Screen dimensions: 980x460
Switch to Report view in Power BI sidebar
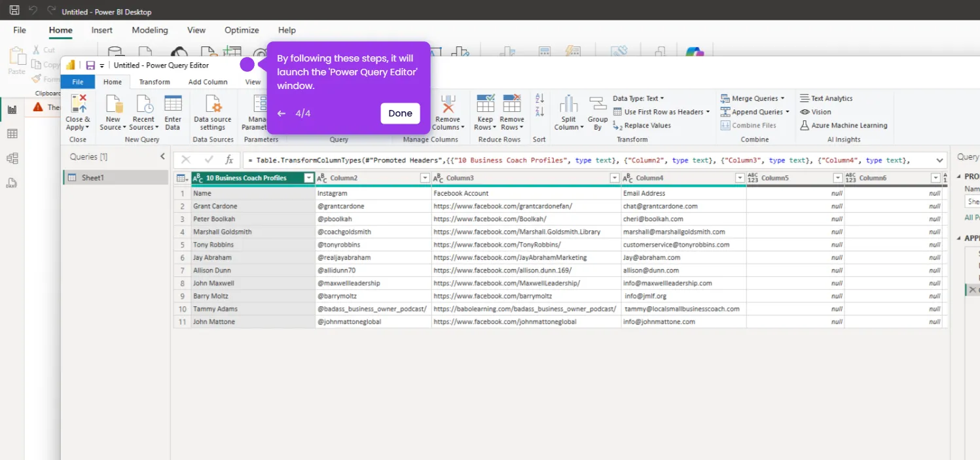click(x=12, y=109)
